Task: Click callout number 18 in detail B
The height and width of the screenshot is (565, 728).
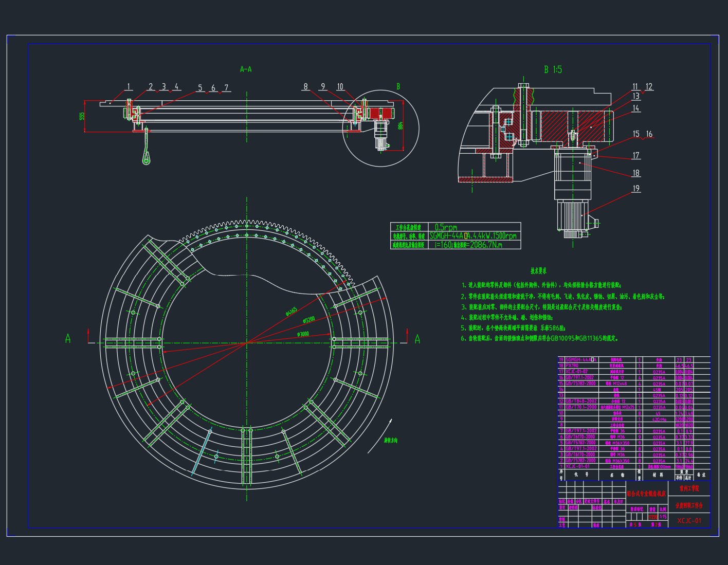Action: click(x=636, y=173)
